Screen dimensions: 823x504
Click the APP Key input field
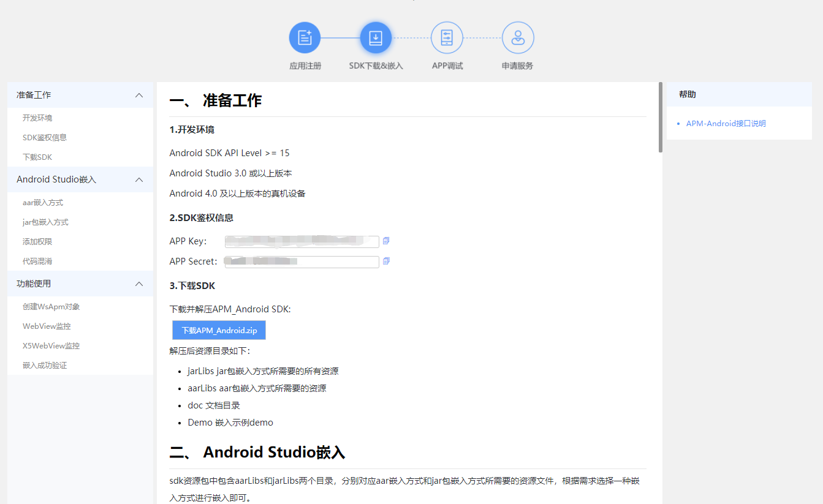302,241
